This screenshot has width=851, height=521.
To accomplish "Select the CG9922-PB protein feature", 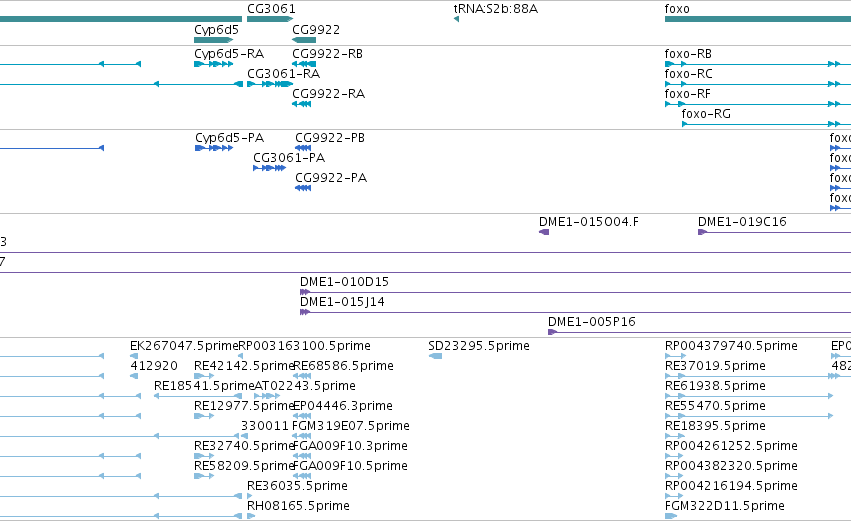I will click(330, 138).
